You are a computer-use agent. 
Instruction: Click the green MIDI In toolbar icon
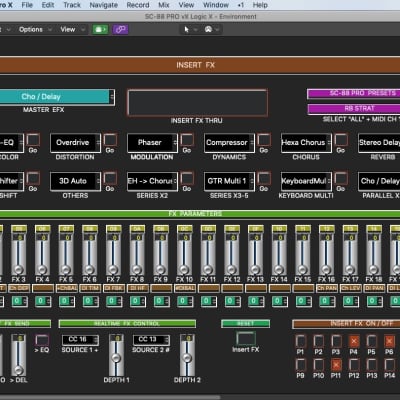point(100,29)
